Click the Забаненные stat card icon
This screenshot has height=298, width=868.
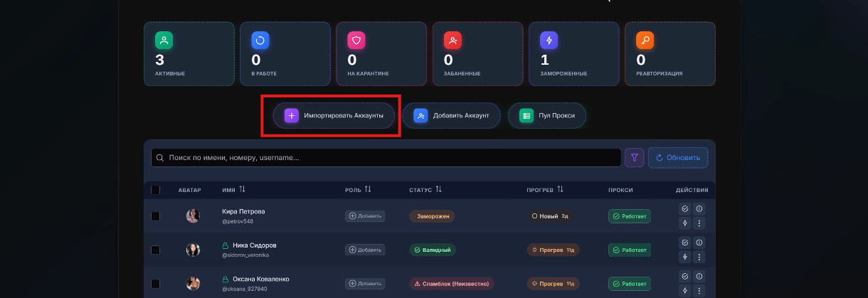click(x=452, y=41)
